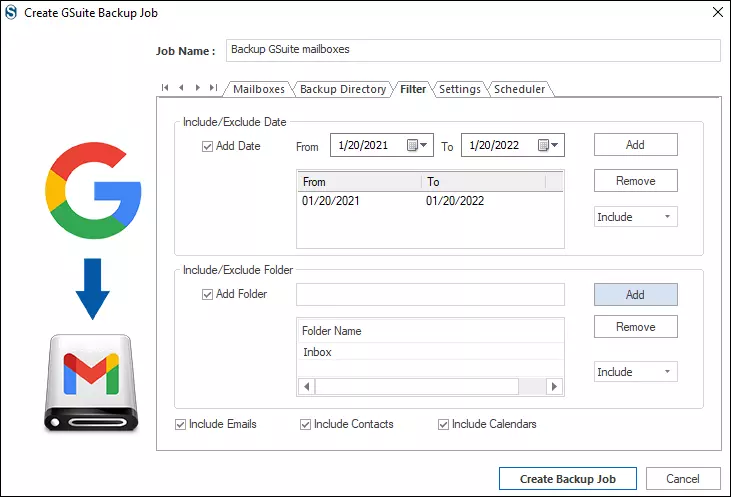Click the 1/20/2022 To date field
Screen dimensions: 731x497
513,145
